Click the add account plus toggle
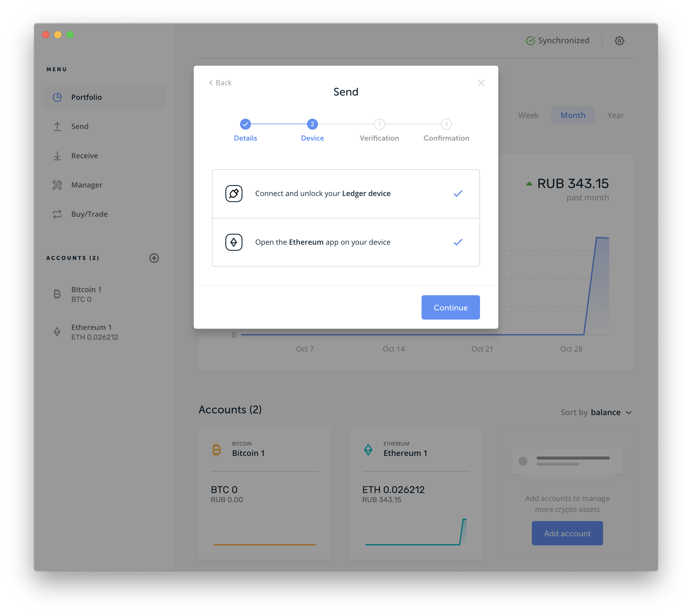The image size is (692, 616). (x=154, y=257)
